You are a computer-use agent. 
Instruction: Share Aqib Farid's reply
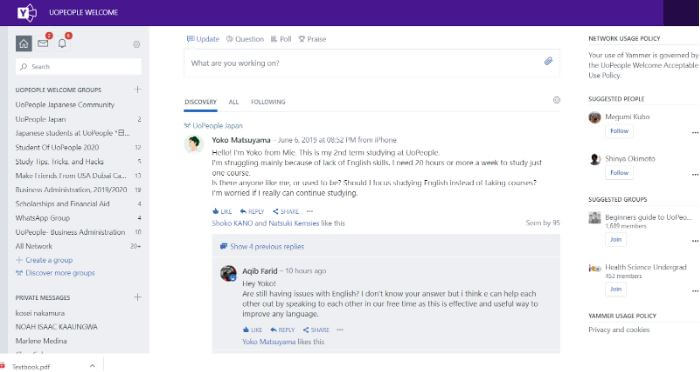[316, 330]
